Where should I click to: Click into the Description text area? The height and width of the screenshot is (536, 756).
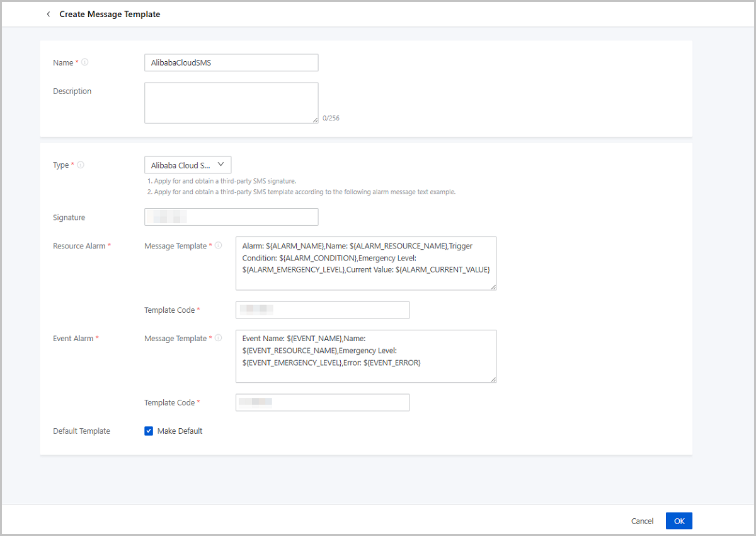pyautogui.click(x=231, y=103)
